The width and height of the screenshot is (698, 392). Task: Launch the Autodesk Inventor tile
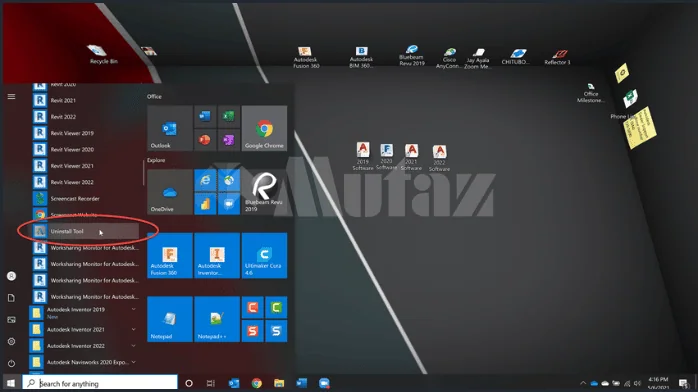click(x=217, y=256)
